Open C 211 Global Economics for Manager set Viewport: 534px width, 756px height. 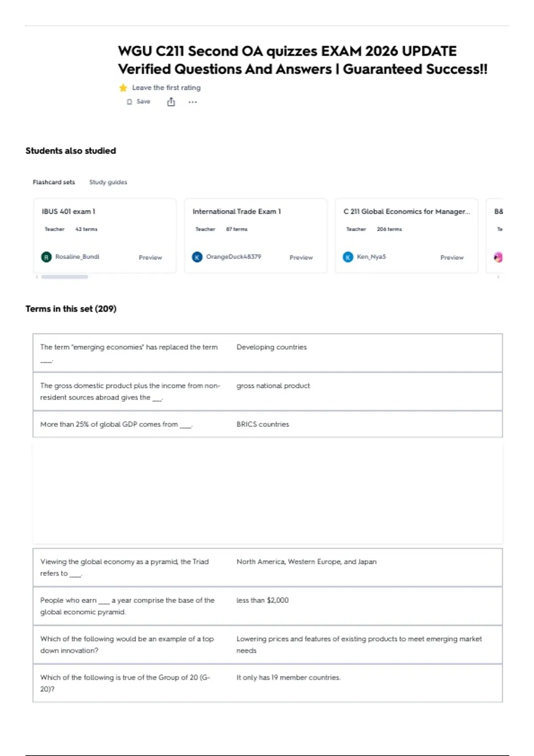(407, 235)
